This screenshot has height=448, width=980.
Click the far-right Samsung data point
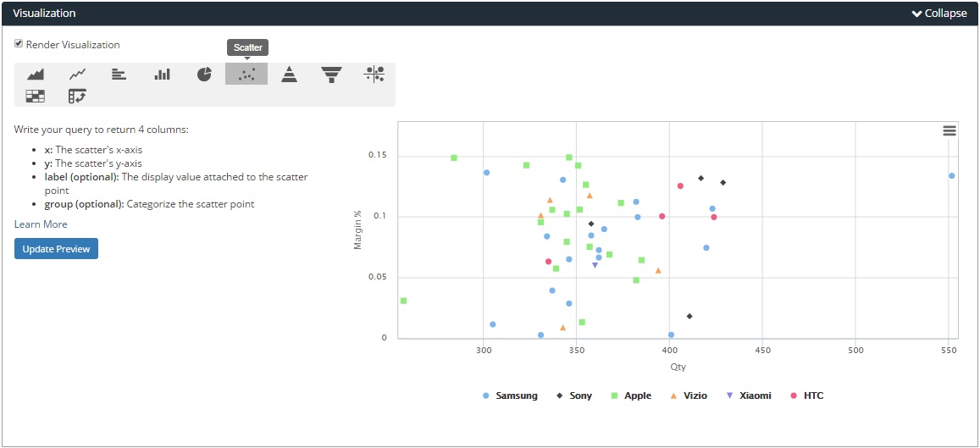click(952, 176)
